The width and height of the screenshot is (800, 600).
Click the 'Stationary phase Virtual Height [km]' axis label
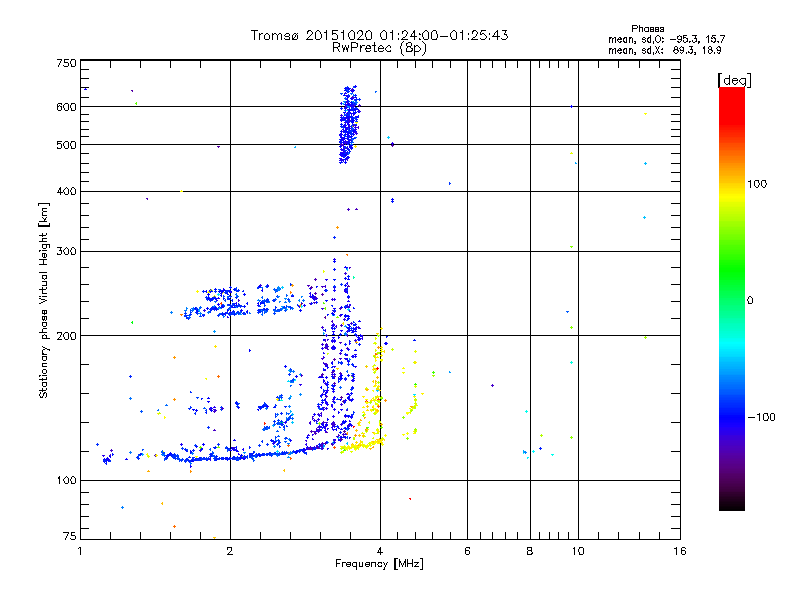tap(44, 300)
